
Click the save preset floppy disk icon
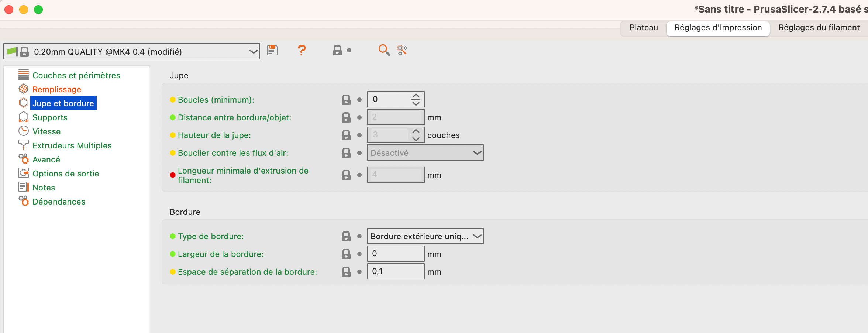272,50
